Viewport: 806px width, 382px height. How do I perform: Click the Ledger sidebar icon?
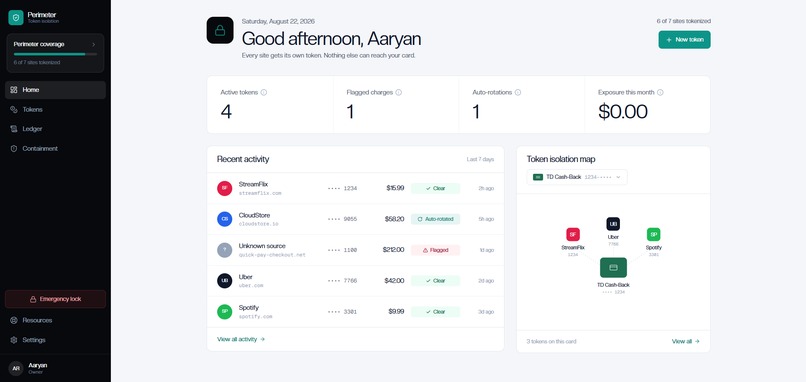14,129
